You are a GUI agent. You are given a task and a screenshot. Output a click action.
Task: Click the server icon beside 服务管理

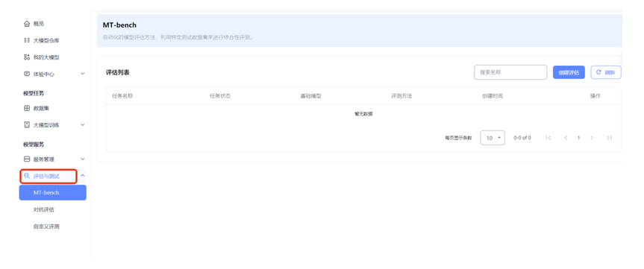[27, 159]
